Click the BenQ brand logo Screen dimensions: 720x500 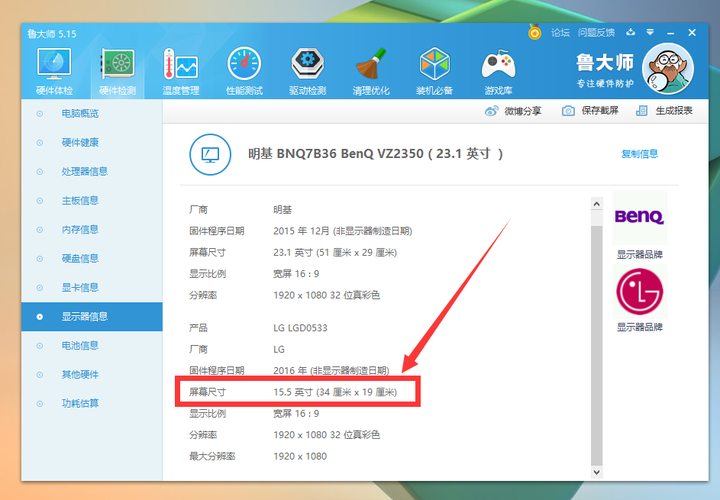pyautogui.click(x=639, y=217)
